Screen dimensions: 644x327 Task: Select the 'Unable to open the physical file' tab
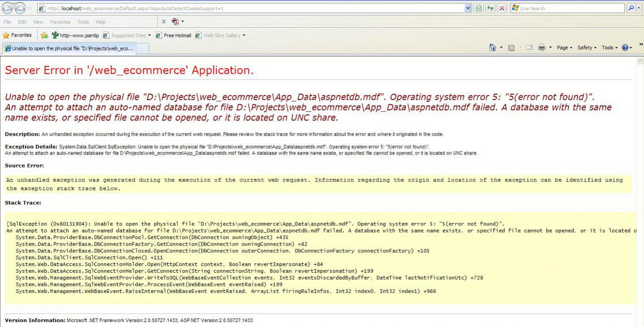pyautogui.click(x=69, y=48)
